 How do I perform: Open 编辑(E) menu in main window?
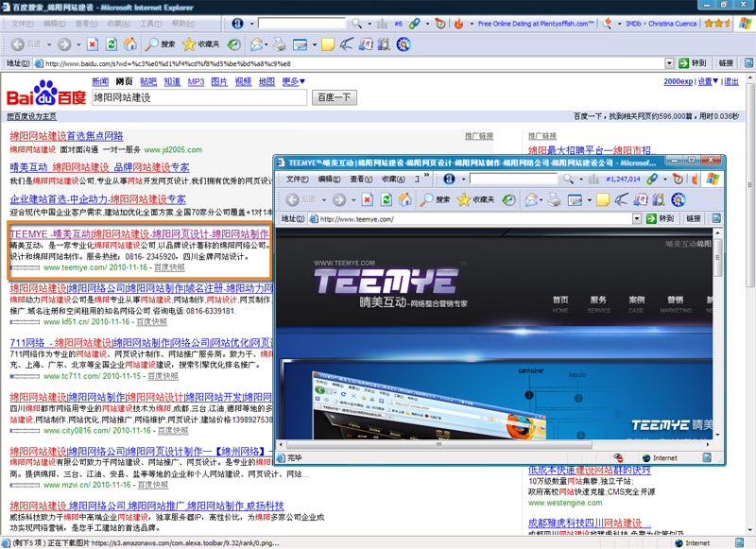(54, 23)
